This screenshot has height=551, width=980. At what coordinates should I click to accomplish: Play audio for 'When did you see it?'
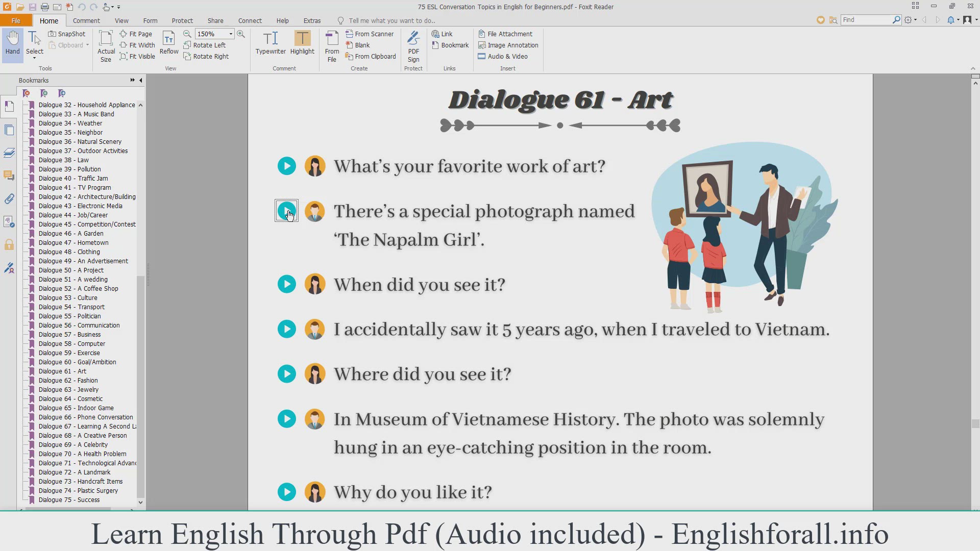click(287, 284)
